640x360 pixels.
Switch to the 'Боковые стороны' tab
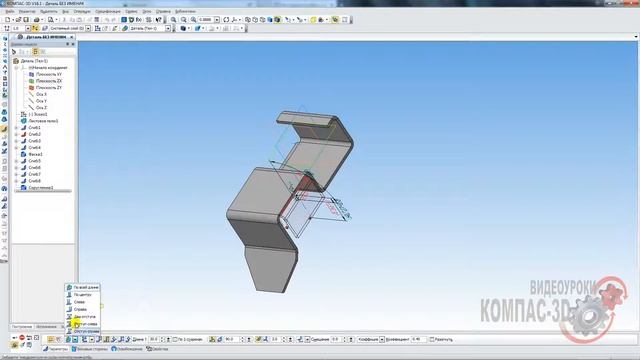[89, 349]
